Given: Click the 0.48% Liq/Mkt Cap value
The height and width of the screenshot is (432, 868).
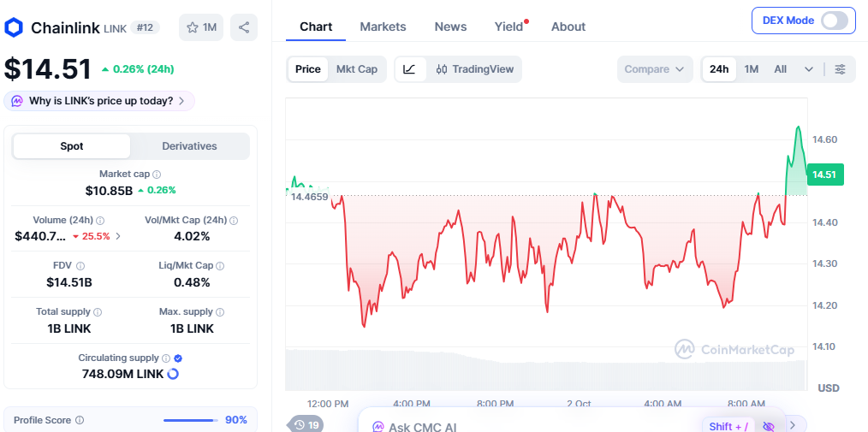Looking at the screenshot, I should pyautogui.click(x=192, y=282).
